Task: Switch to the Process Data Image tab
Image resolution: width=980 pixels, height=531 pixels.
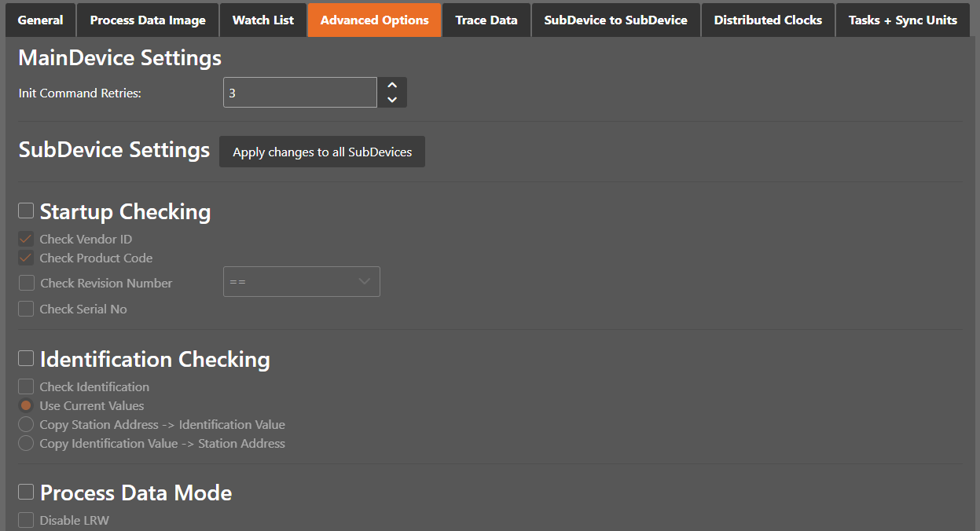Action: pos(148,20)
